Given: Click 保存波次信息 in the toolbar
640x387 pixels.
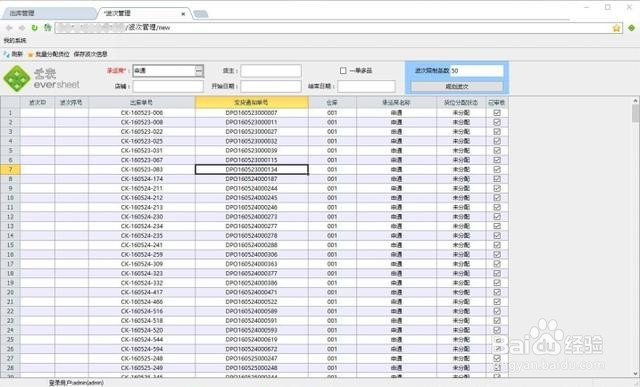Looking at the screenshot, I should click(90, 54).
